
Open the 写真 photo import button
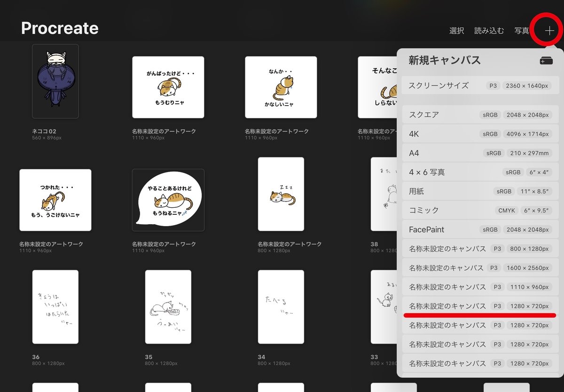click(522, 31)
